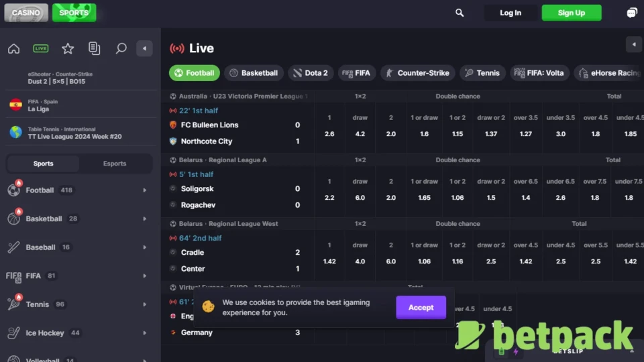Screen dimensions: 644x362
Task: Go to sidebar home icon
Action: click(x=13, y=48)
